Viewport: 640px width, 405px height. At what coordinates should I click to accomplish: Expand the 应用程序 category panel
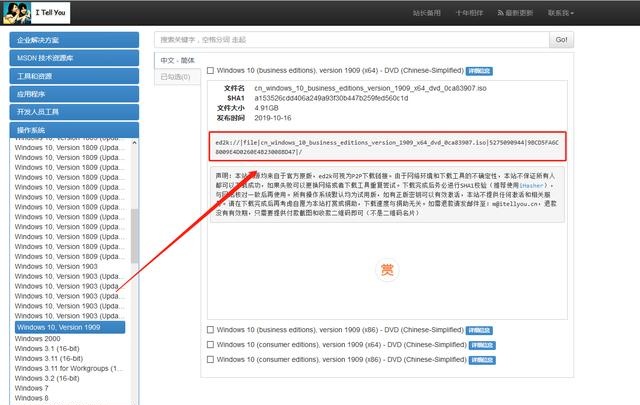point(74,94)
